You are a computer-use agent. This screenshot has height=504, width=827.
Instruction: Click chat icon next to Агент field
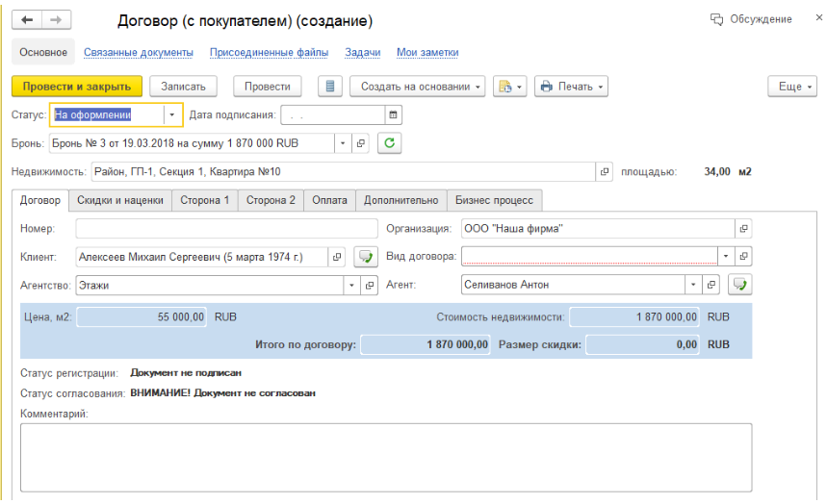click(x=739, y=285)
